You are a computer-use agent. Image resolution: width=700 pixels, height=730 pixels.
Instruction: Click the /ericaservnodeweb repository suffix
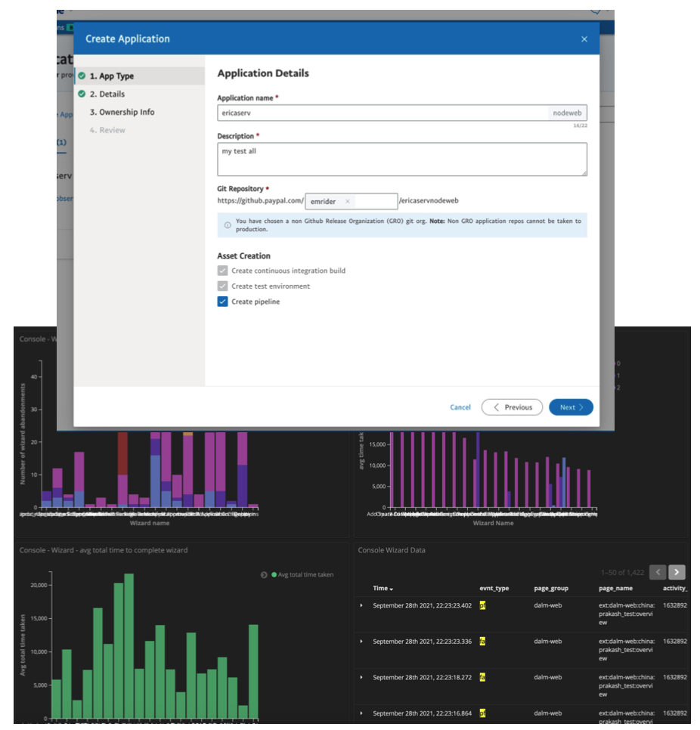pyautogui.click(x=429, y=201)
